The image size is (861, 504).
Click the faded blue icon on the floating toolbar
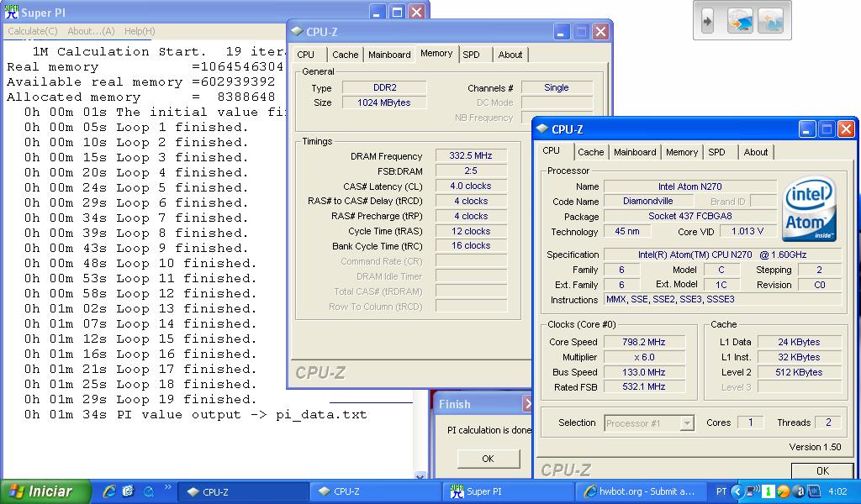[770, 21]
